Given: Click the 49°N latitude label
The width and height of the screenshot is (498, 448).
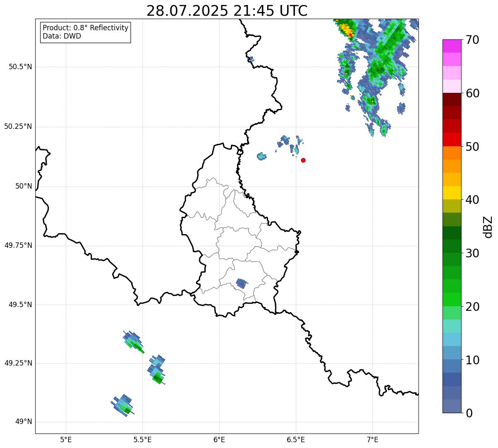Looking at the screenshot, I should 24,422.
